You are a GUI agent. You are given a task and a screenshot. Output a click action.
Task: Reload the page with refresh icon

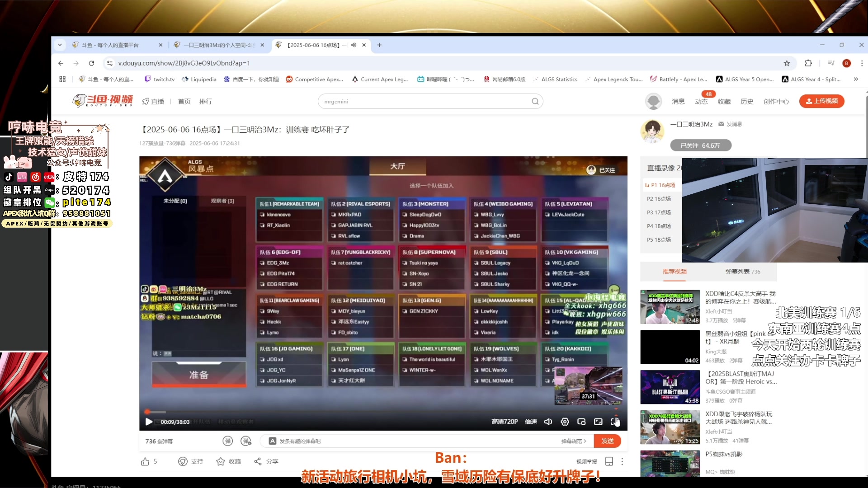91,63
